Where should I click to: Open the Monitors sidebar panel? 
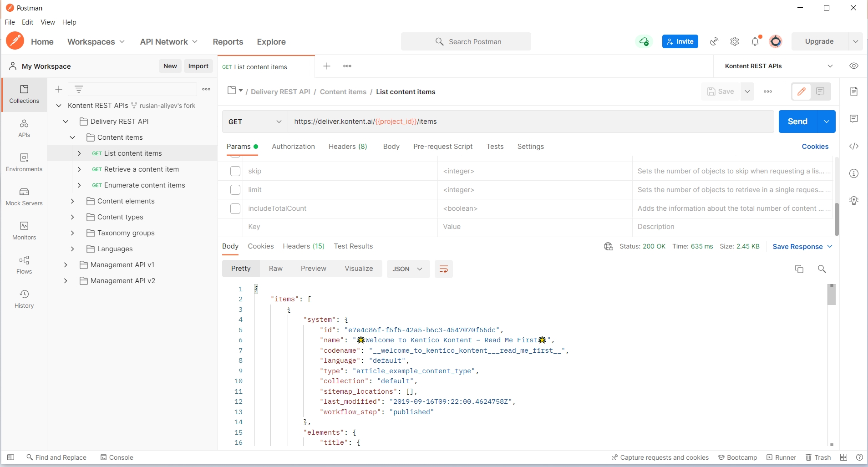click(24, 231)
